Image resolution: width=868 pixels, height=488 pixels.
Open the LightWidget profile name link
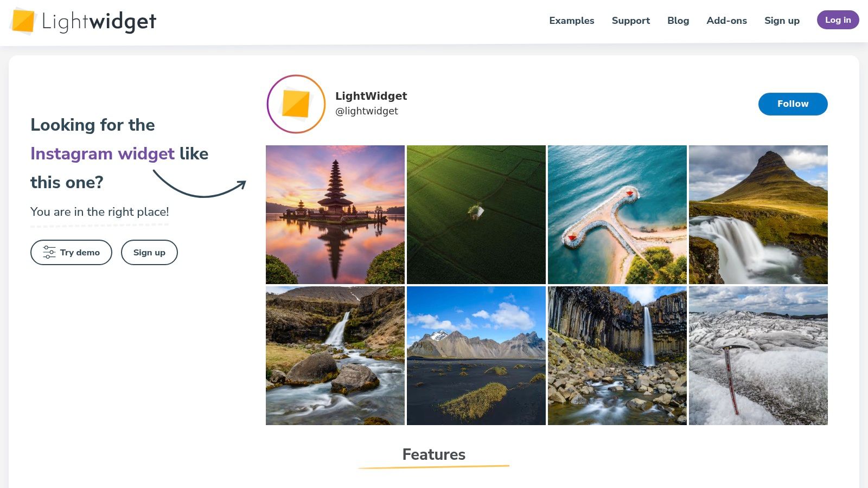tap(371, 96)
